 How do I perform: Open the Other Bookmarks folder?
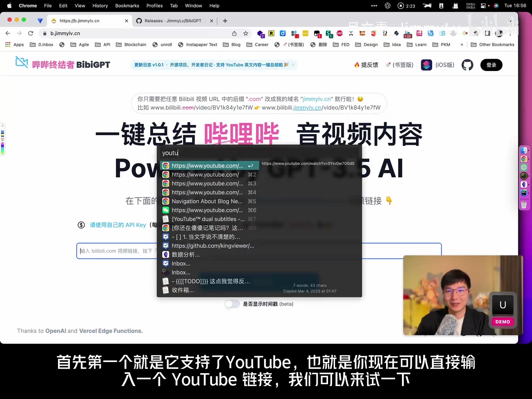[493, 44]
